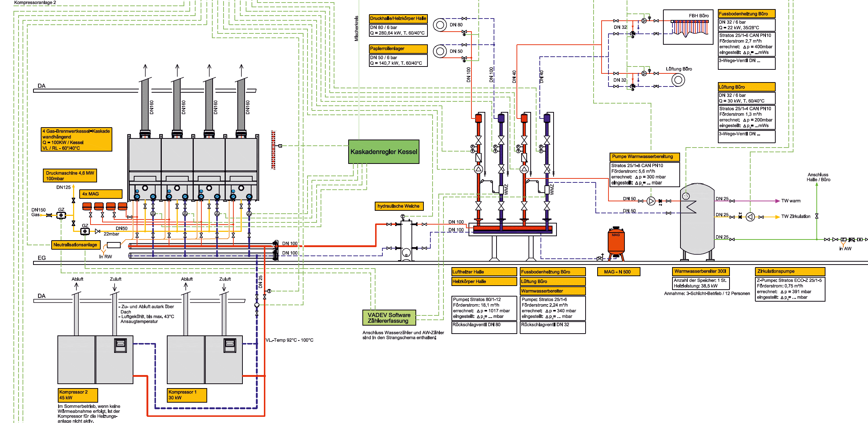The height and width of the screenshot is (423, 868).
Task: Select the gas meter GZ near DN150
Action: [x=61, y=215]
